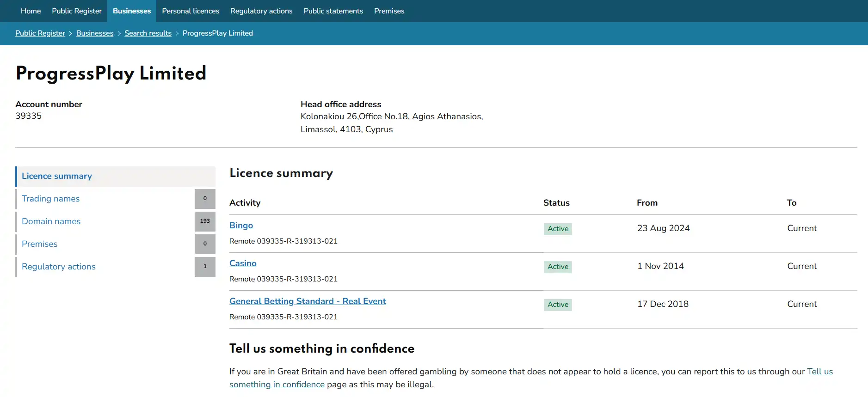
Task: Click the 193 Domain names count badge
Action: click(205, 221)
